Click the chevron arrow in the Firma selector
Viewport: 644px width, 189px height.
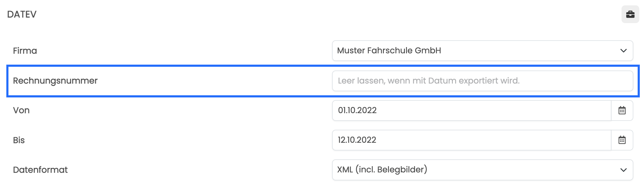click(x=623, y=51)
